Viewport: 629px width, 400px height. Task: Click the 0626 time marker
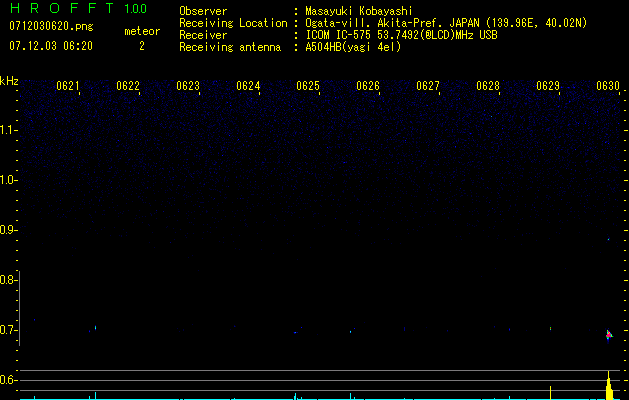click(x=368, y=86)
